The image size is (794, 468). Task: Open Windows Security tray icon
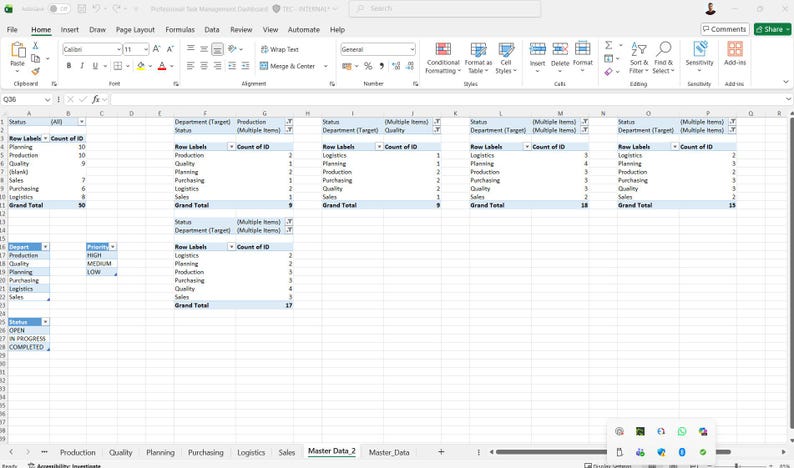point(661,452)
